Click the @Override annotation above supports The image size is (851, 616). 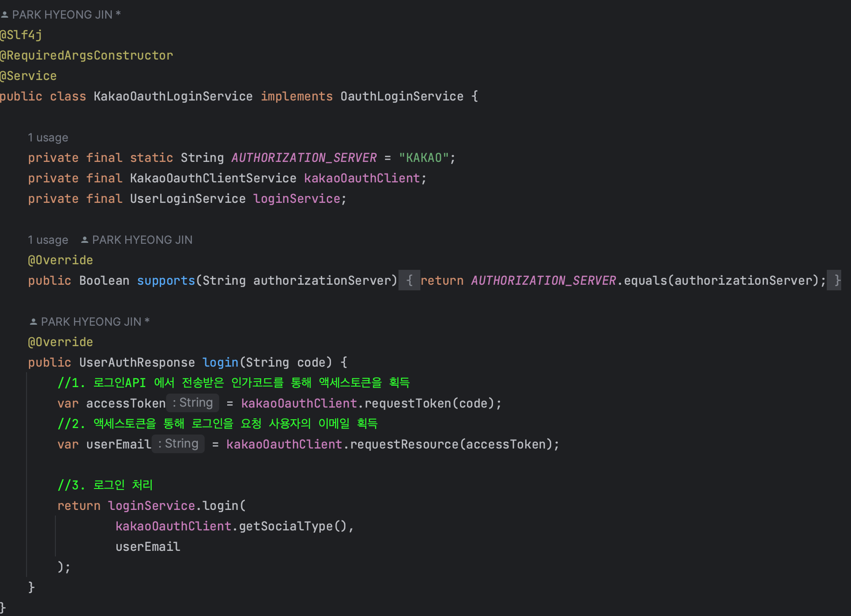(x=61, y=261)
